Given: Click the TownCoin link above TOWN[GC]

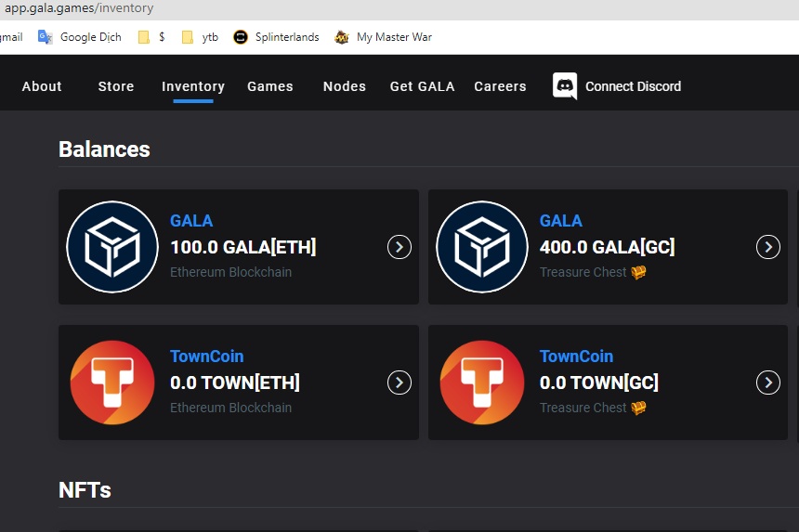Looking at the screenshot, I should click(576, 357).
